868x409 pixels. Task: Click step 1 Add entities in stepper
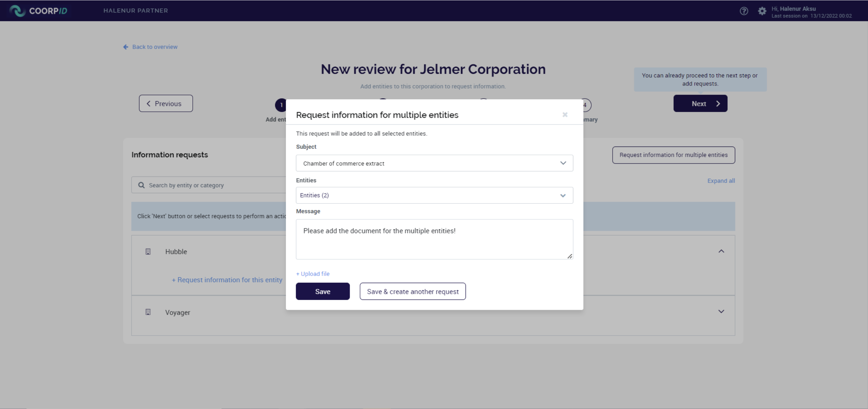pos(280,105)
